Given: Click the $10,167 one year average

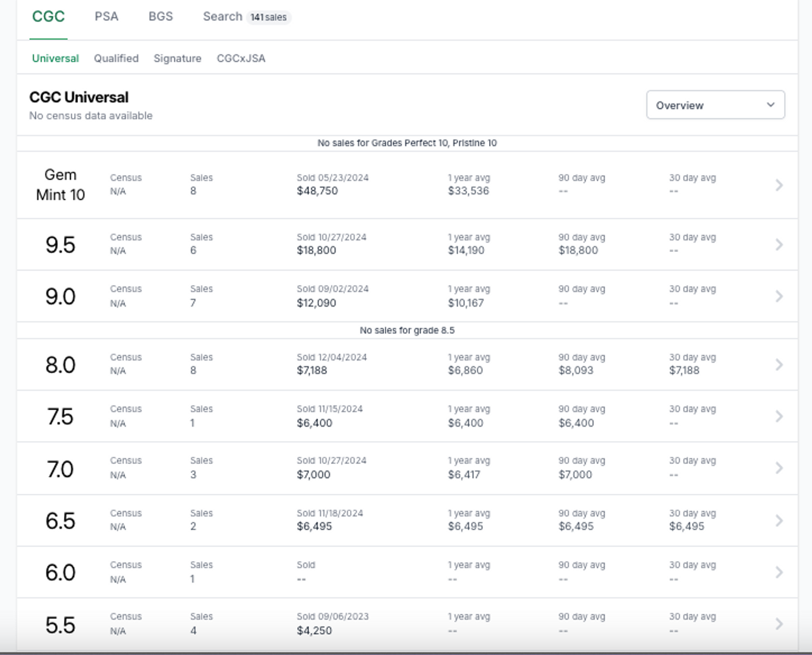Looking at the screenshot, I should 466,303.
